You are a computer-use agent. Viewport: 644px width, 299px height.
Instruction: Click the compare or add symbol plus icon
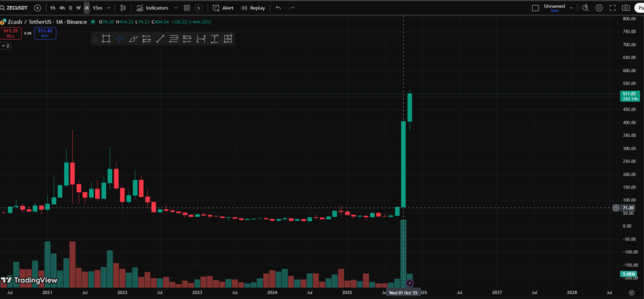click(x=38, y=8)
